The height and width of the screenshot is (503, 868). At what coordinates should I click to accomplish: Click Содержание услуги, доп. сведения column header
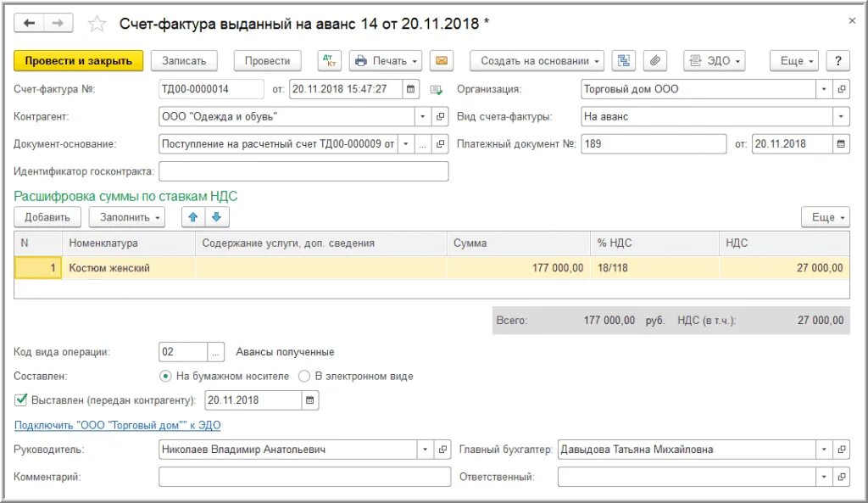click(321, 243)
